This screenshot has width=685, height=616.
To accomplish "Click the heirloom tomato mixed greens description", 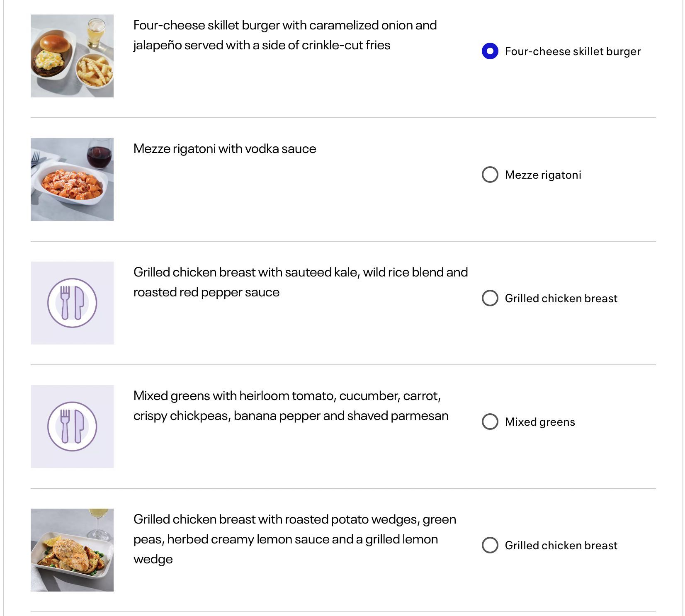I will (x=291, y=406).
